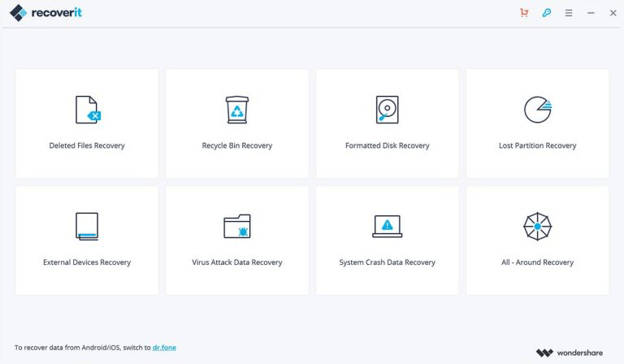
Task: Close the Recoverit window
Action: pos(613,13)
